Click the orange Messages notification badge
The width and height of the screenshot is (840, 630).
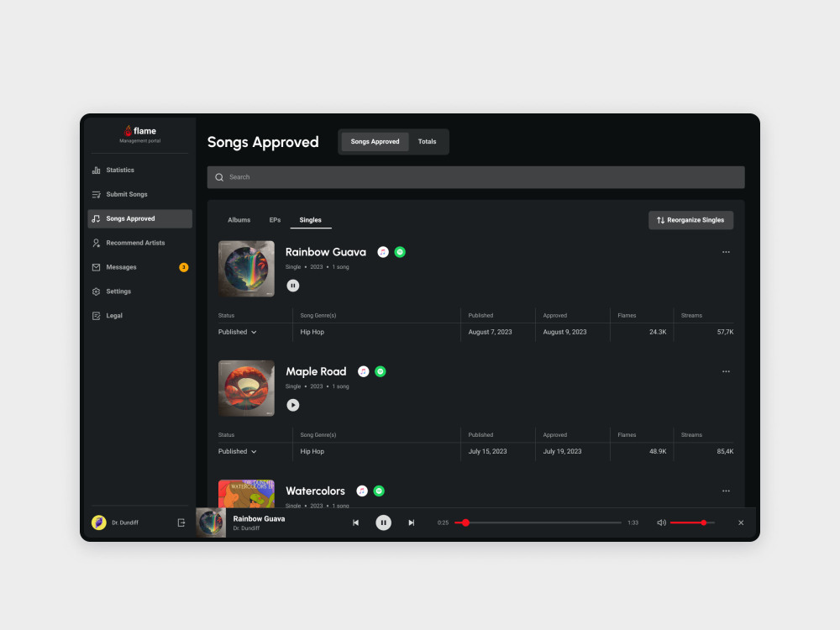coord(184,267)
